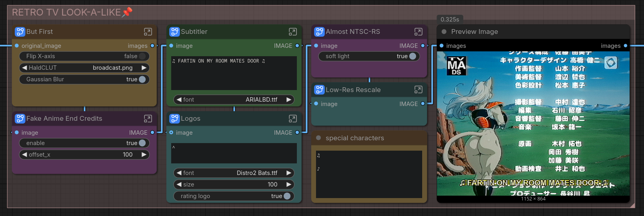Click the 0.325s execution time badge
The width and height of the screenshot is (644, 216).
450,20
